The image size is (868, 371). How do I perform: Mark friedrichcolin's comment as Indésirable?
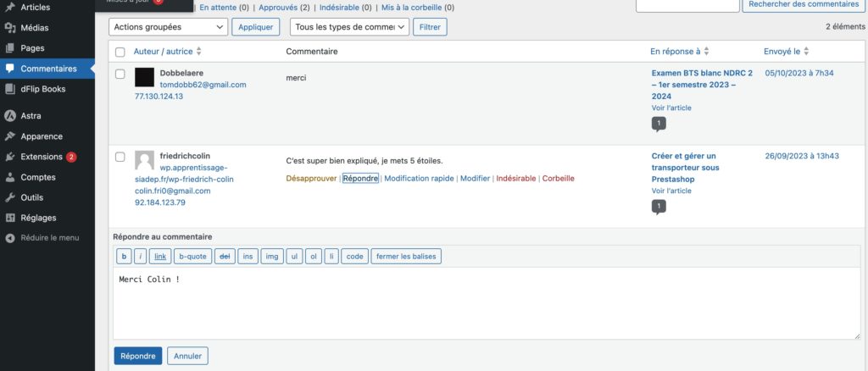pos(516,179)
